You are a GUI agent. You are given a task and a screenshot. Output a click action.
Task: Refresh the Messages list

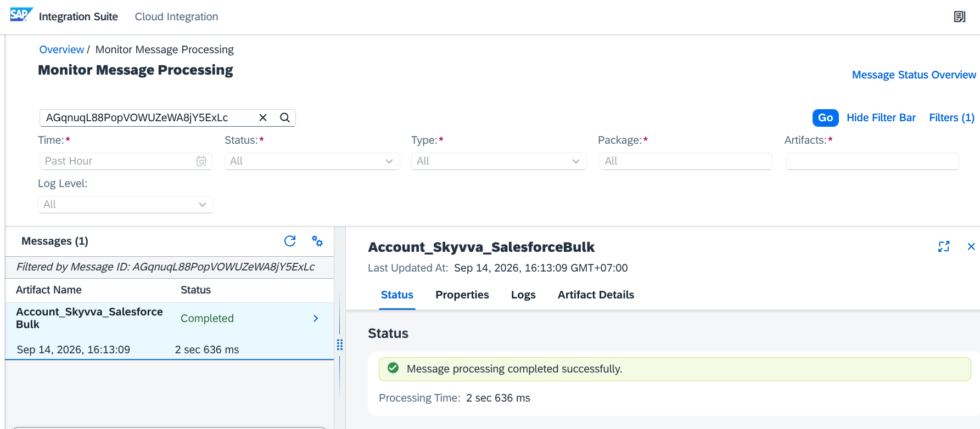pyautogui.click(x=290, y=241)
